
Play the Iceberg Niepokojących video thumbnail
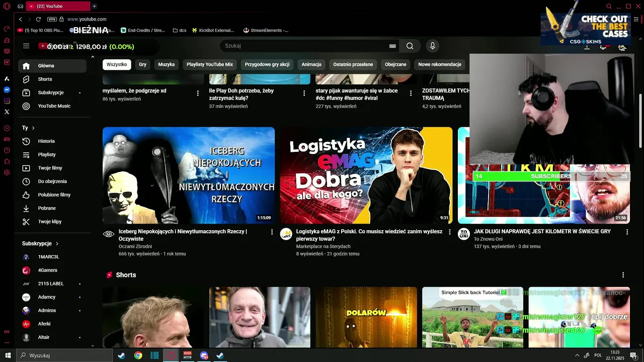coord(189,175)
